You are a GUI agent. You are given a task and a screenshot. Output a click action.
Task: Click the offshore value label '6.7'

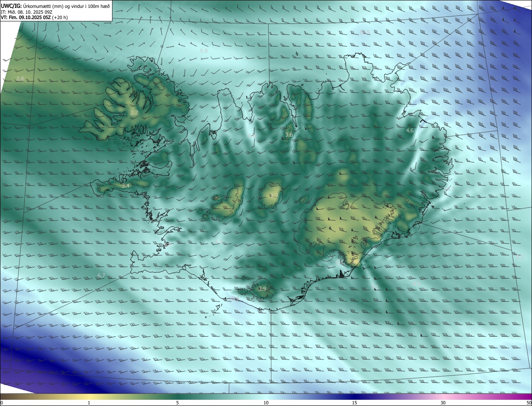pyautogui.click(x=101, y=276)
